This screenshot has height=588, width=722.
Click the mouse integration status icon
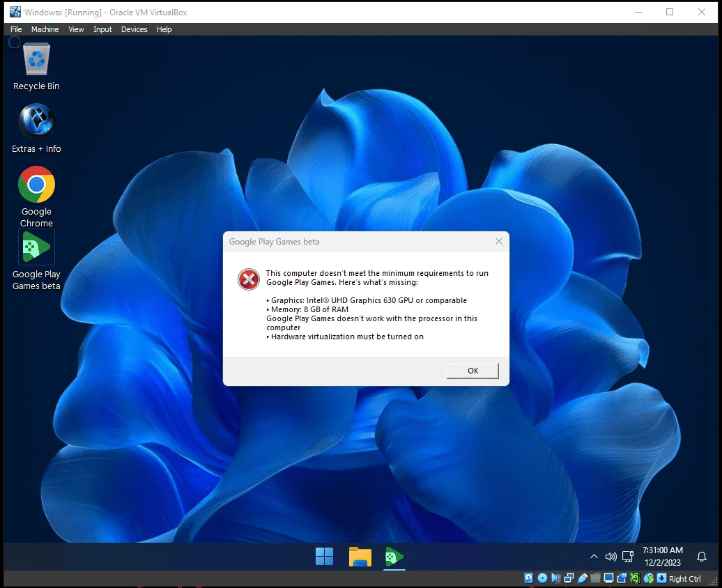tap(649, 578)
